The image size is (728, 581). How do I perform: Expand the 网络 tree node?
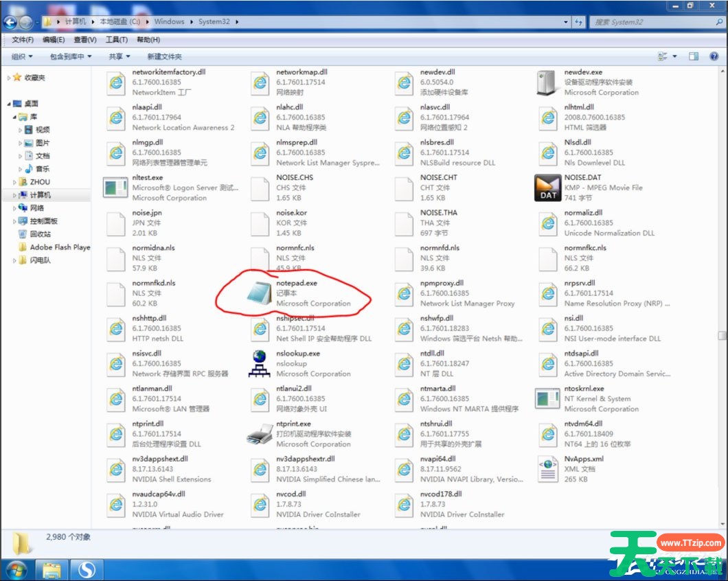tap(15, 208)
